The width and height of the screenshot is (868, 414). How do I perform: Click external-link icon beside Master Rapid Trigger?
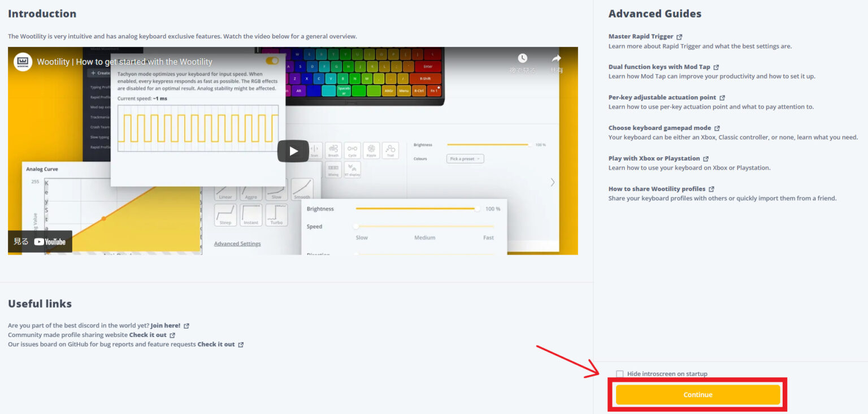pos(679,37)
